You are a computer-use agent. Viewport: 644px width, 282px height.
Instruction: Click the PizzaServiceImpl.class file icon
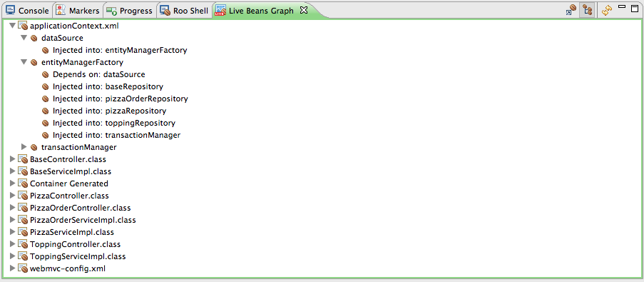click(23, 232)
